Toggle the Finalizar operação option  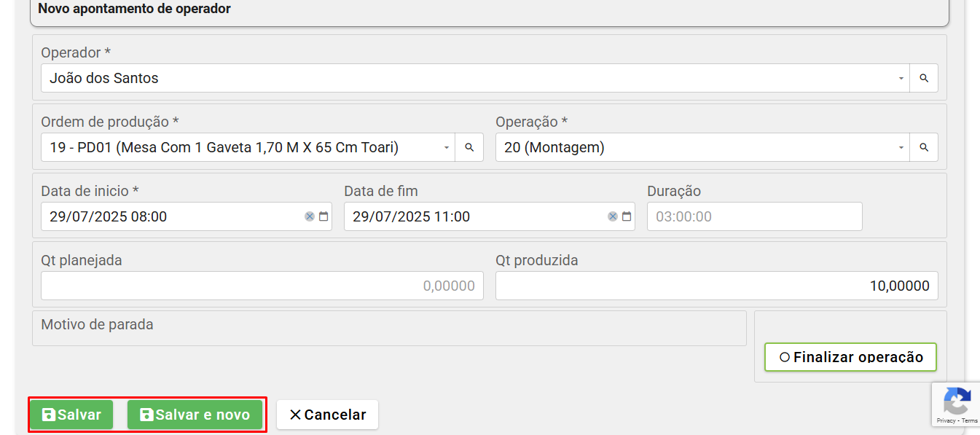pyautogui.click(x=850, y=357)
